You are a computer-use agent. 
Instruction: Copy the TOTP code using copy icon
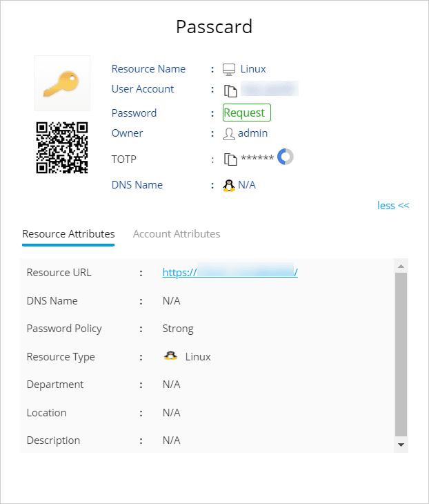230,159
